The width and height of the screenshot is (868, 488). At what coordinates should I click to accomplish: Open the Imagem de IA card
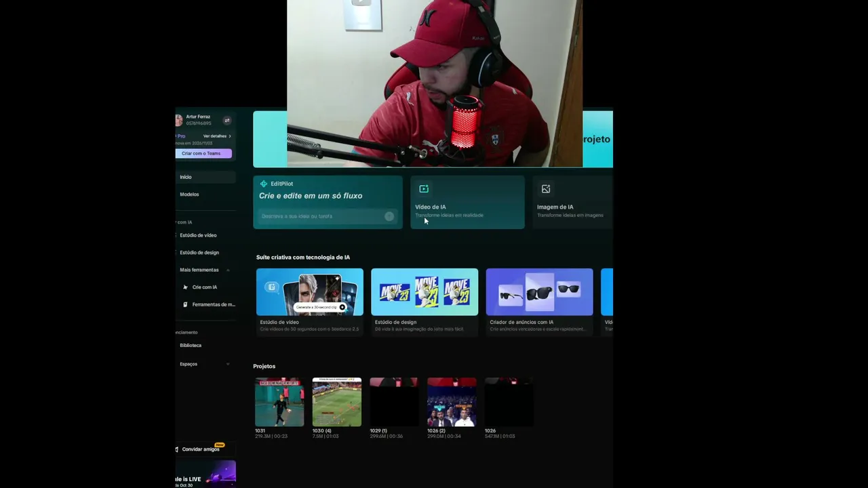(x=572, y=202)
